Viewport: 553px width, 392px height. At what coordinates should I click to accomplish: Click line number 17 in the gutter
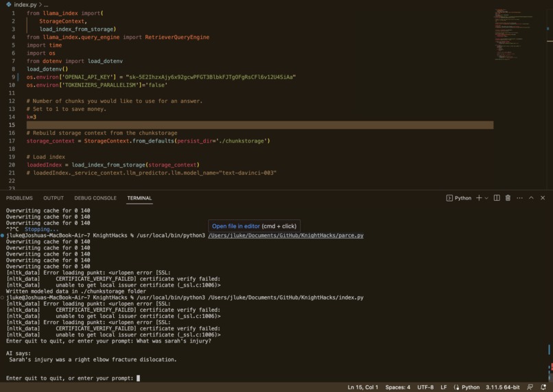pyautogui.click(x=12, y=141)
